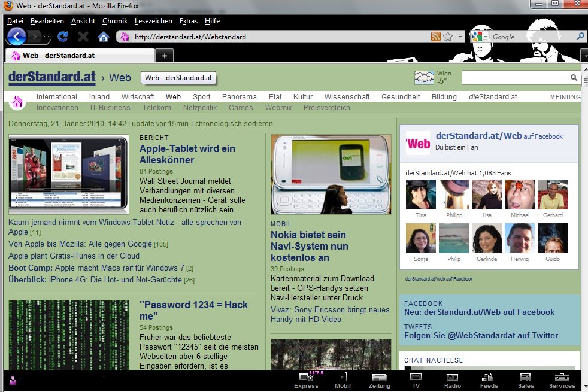This screenshot has width=588, height=392.
Task: Open Feeds in the bottom bar
Action: (x=489, y=381)
